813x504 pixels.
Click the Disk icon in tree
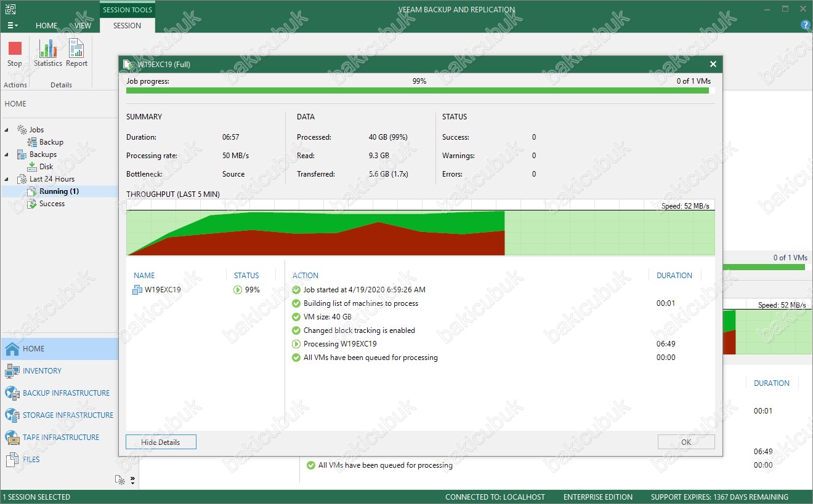tap(32, 167)
